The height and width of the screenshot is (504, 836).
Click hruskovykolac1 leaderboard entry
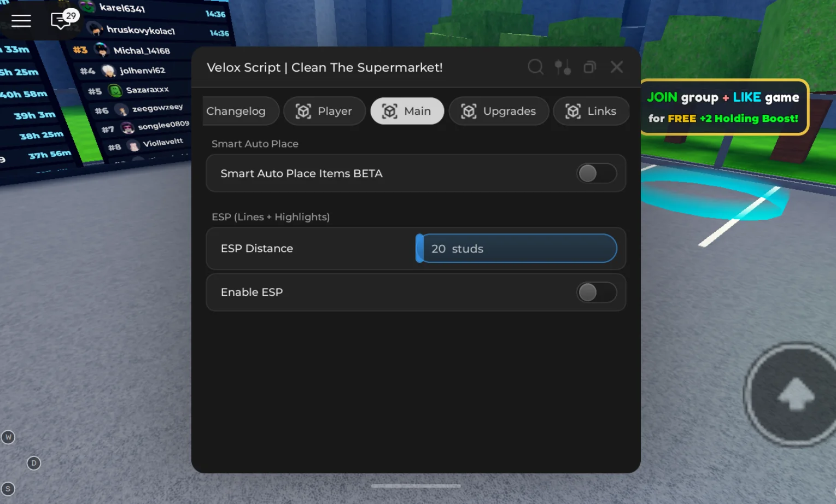pyautogui.click(x=141, y=30)
